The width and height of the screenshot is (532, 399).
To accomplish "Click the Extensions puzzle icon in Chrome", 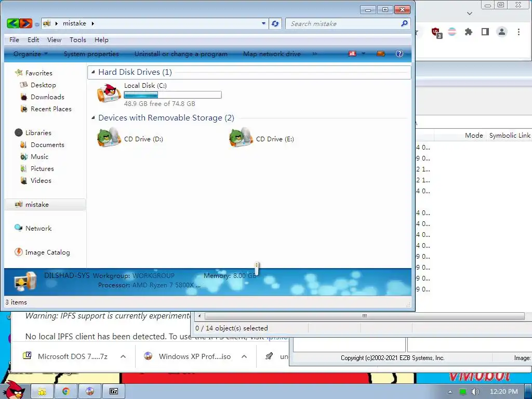I will [469, 32].
